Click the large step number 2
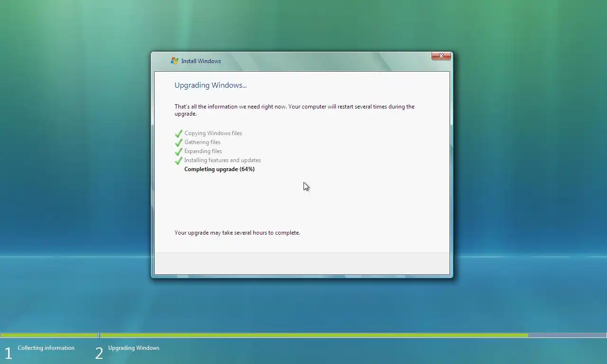Viewport: 607px width, 364px height. point(99,353)
